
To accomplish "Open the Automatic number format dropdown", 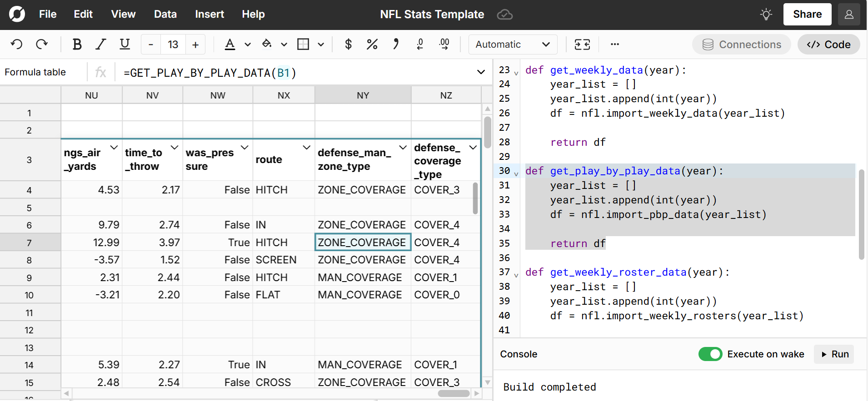I will (x=513, y=44).
